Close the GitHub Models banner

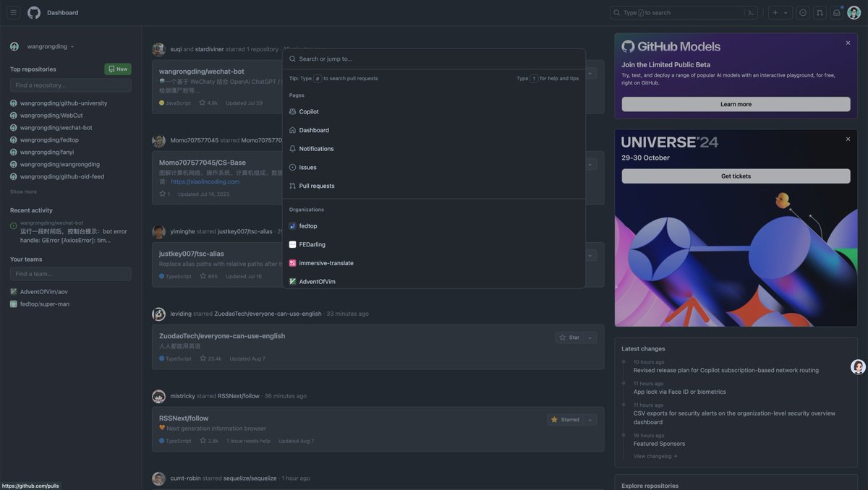pyautogui.click(x=848, y=43)
